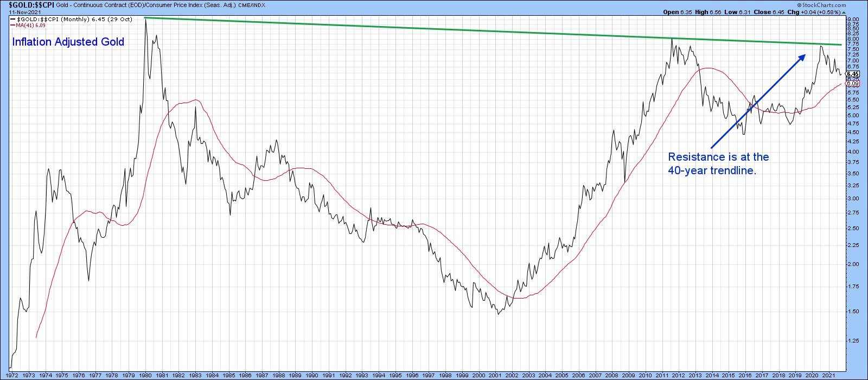Viewport: 868px width, 380px height.
Task: Click the green trendline's left end at the 1980 peak
Action: (x=145, y=18)
